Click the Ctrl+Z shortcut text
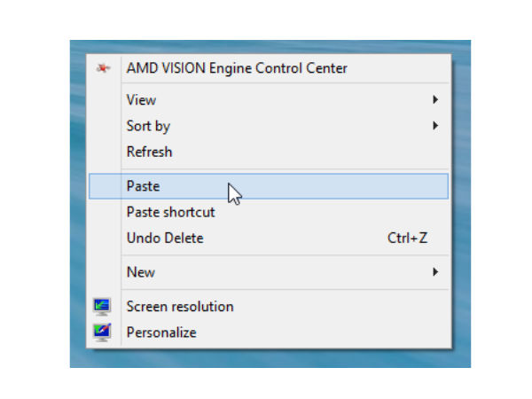 click(x=409, y=238)
